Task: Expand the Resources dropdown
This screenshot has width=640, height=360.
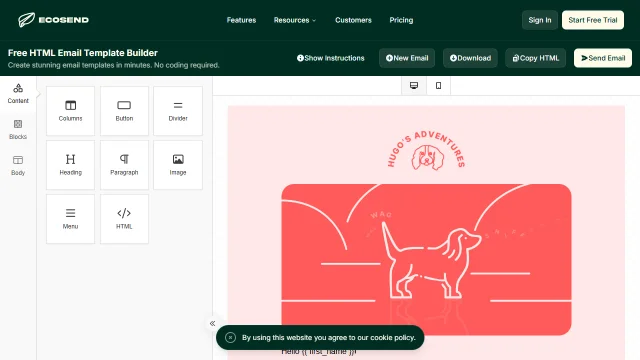Action: (x=295, y=20)
